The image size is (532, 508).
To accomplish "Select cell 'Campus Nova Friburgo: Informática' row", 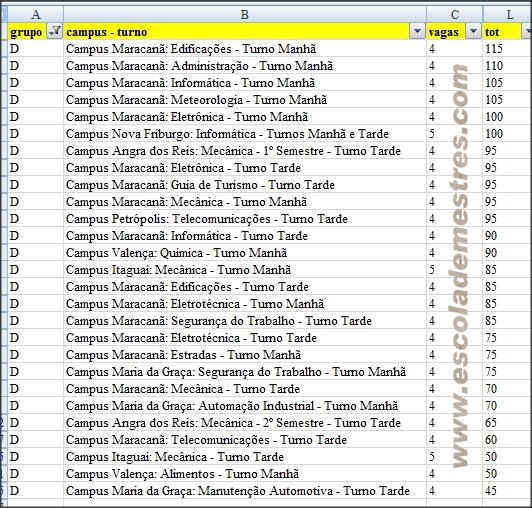I will 245,134.
